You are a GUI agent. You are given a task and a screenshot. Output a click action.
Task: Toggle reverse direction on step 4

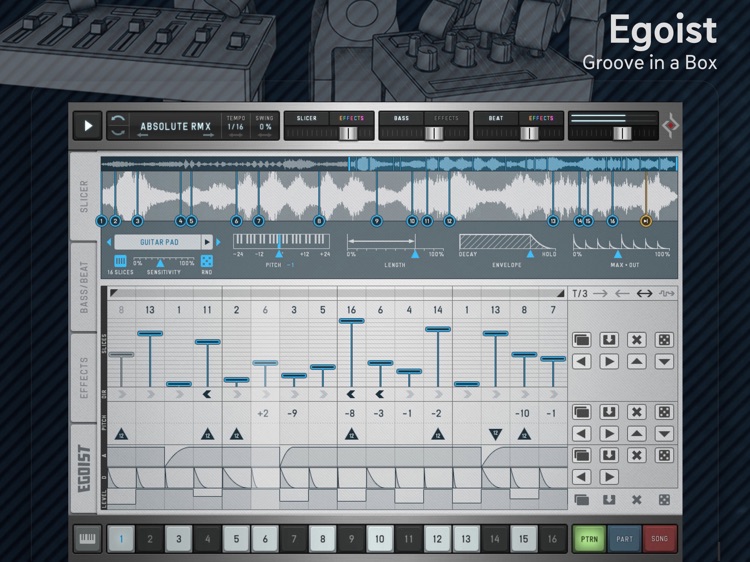pos(207,394)
